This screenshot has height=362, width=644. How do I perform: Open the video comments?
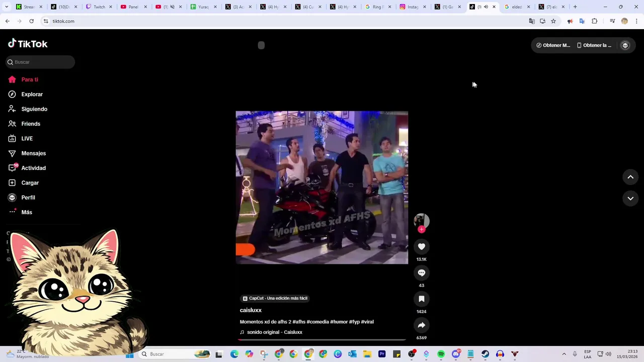pyautogui.click(x=422, y=273)
